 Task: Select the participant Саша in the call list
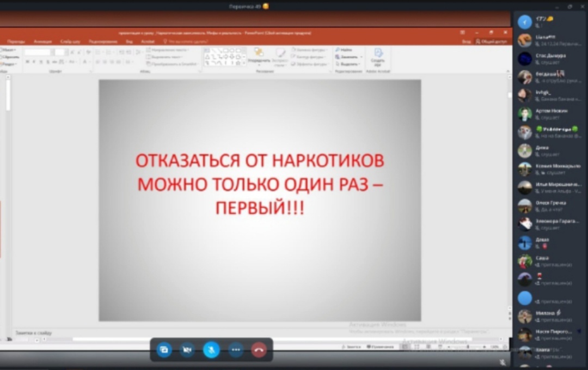point(549,261)
